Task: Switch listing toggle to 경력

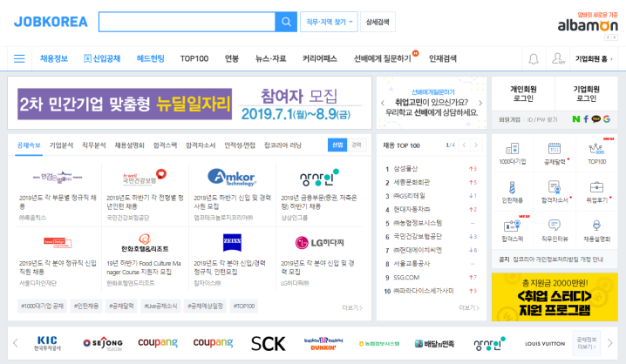Action: tap(357, 145)
